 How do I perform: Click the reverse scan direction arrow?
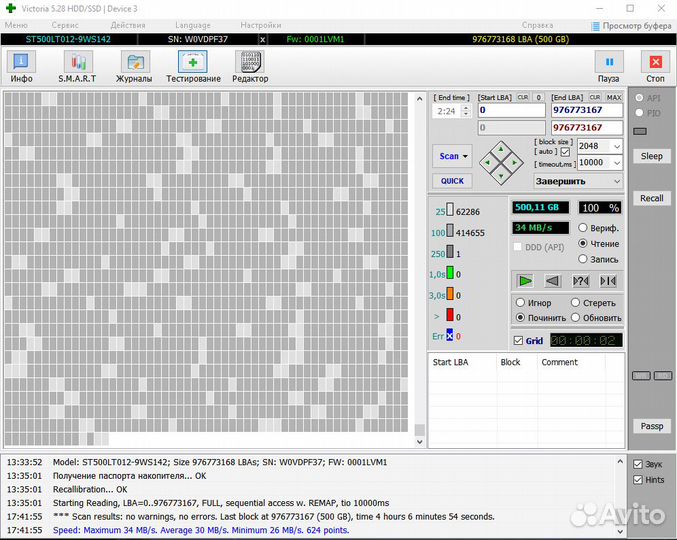pos(552,281)
